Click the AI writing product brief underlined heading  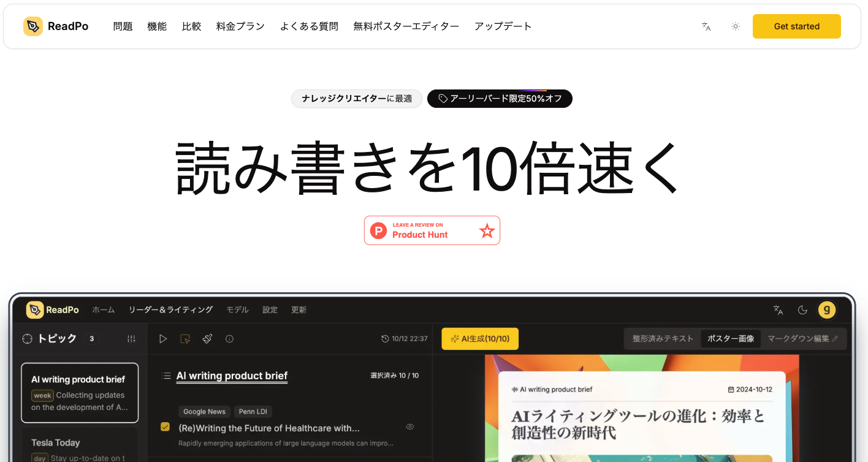(x=232, y=376)
